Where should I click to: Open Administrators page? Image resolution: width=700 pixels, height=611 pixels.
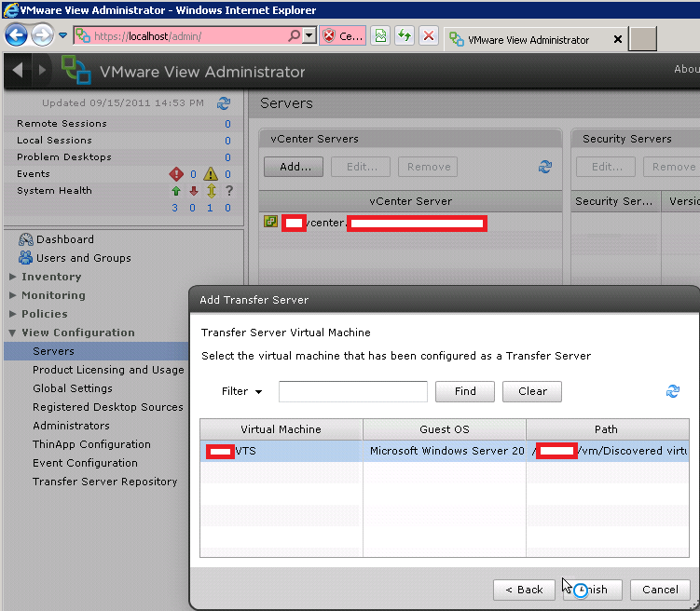pyautogui.click(x=71, y=426)
